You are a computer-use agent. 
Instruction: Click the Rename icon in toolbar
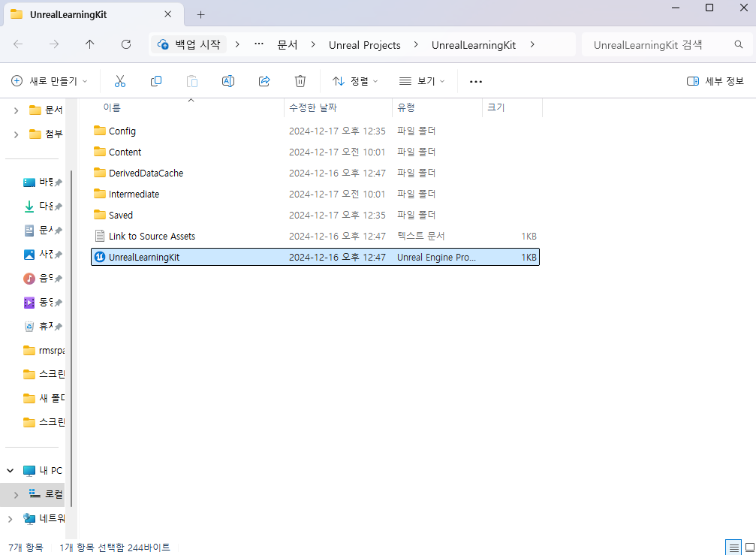point(228,81)
